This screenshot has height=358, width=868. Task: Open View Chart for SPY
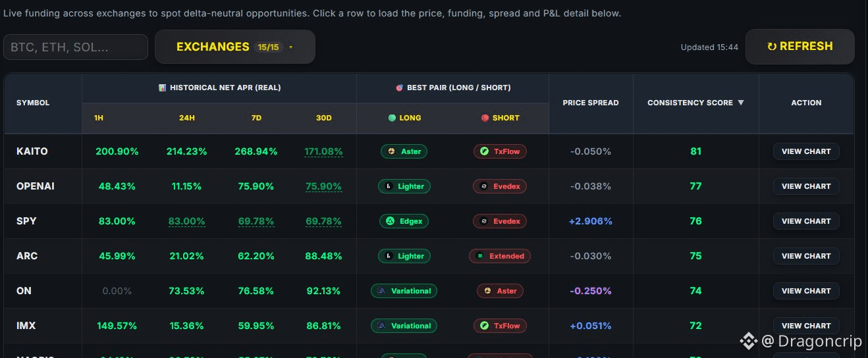click(x=806, y=221)
